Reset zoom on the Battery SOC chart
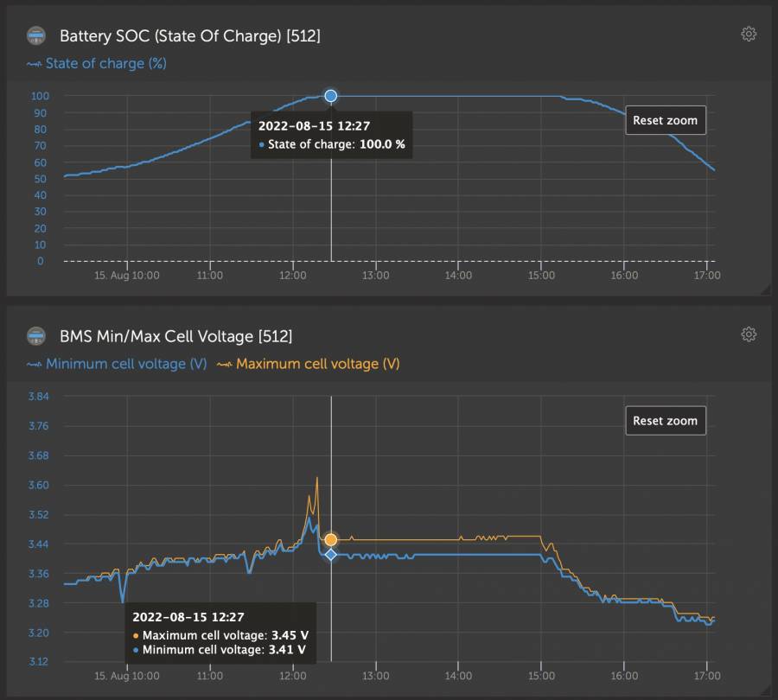This screenshot has width=778, height=700. (665, 121)
